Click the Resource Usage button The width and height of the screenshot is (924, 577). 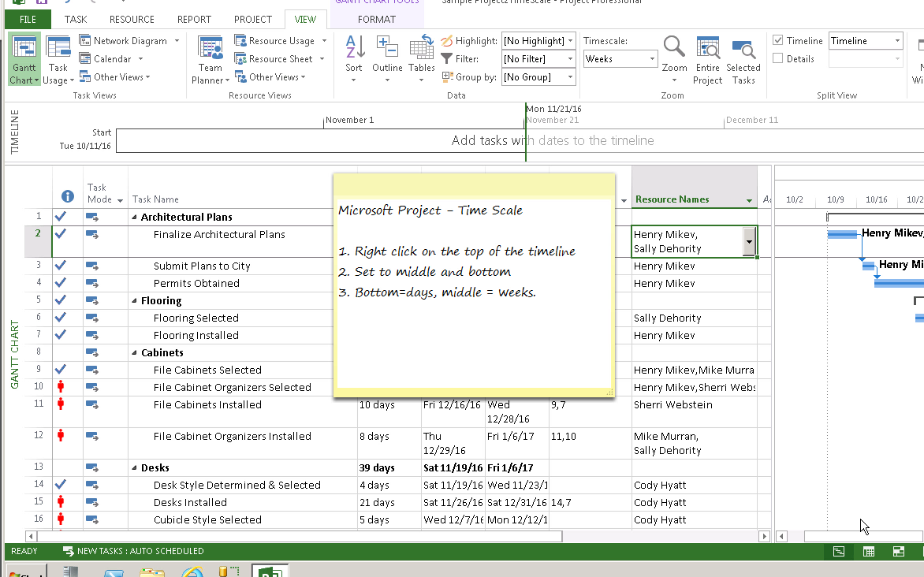point(281,41)
